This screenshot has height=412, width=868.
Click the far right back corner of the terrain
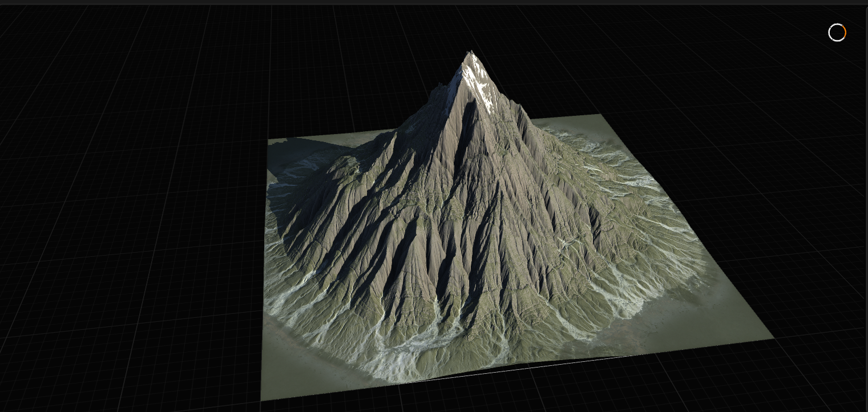point(600,115)
